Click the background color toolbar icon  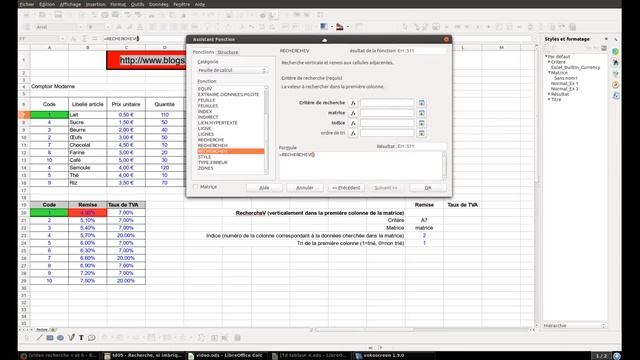click(x=324, y=27)
